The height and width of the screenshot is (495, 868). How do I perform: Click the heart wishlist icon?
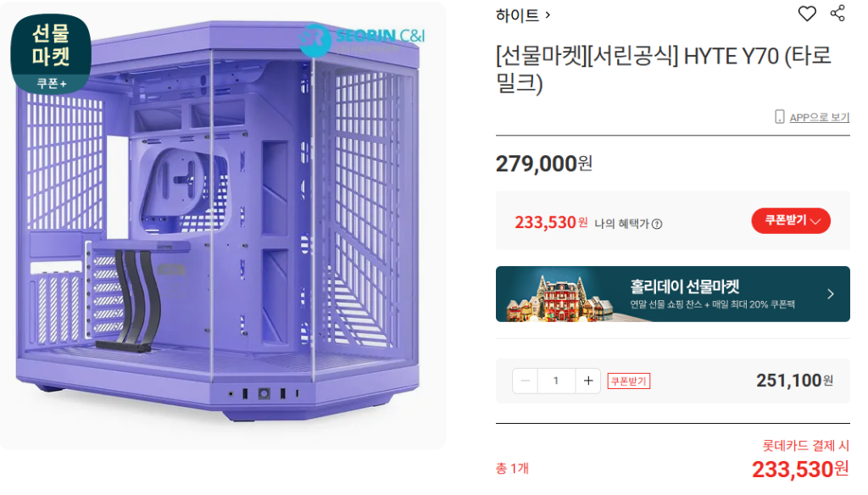[x=807, y=14]
